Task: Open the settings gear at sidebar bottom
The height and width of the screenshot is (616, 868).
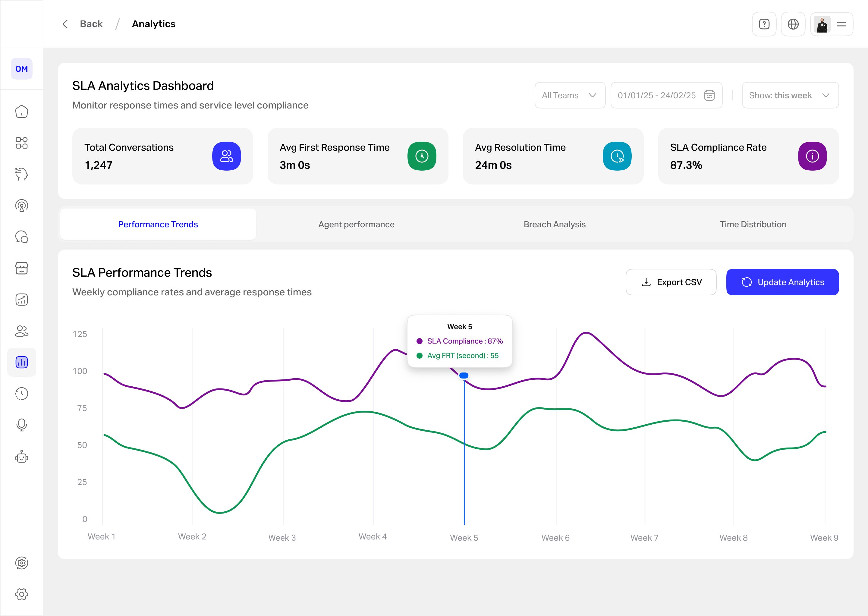Action: pos(22,594)
